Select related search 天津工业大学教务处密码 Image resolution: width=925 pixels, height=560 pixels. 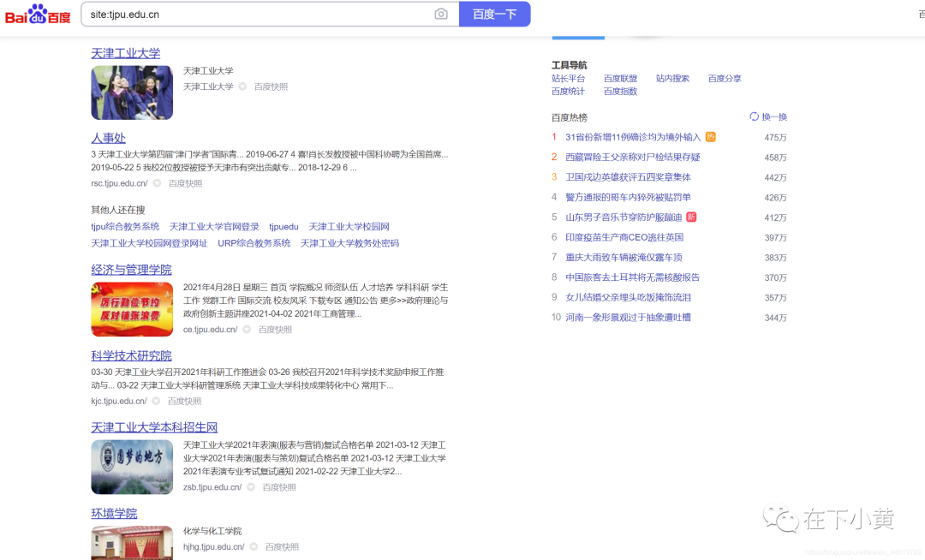tap(349, 243)
